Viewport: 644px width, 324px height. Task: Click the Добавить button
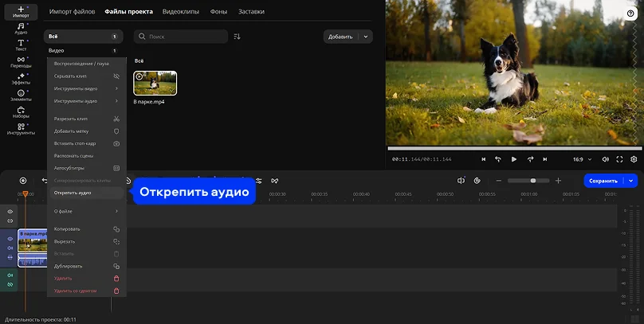pos(340,37)
